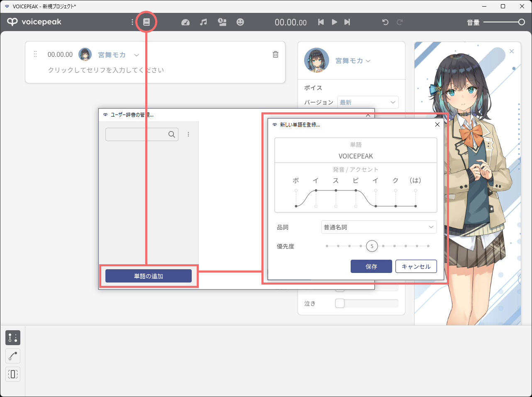The height and width of the screenshot is (397, 532).
Task: Set the first イ mora accent low
Action: click(316, 206)
